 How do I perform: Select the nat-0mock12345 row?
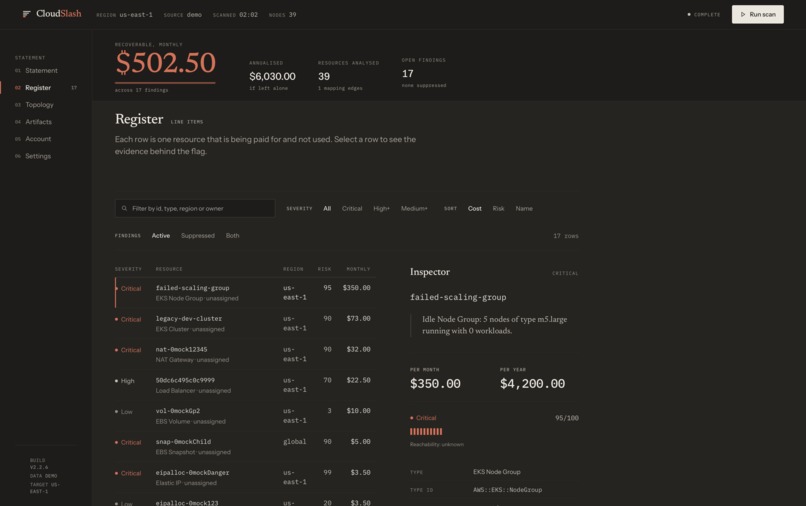(x=245, y=354)
